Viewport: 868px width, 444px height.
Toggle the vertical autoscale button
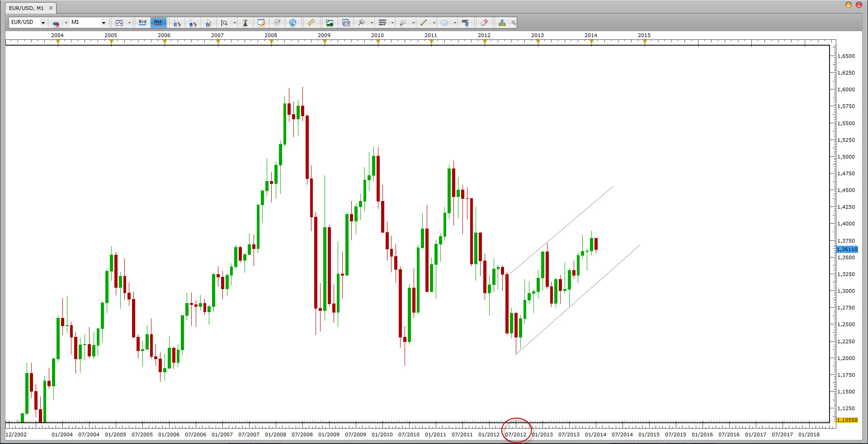pyautogui.click(x=245, y=23)
